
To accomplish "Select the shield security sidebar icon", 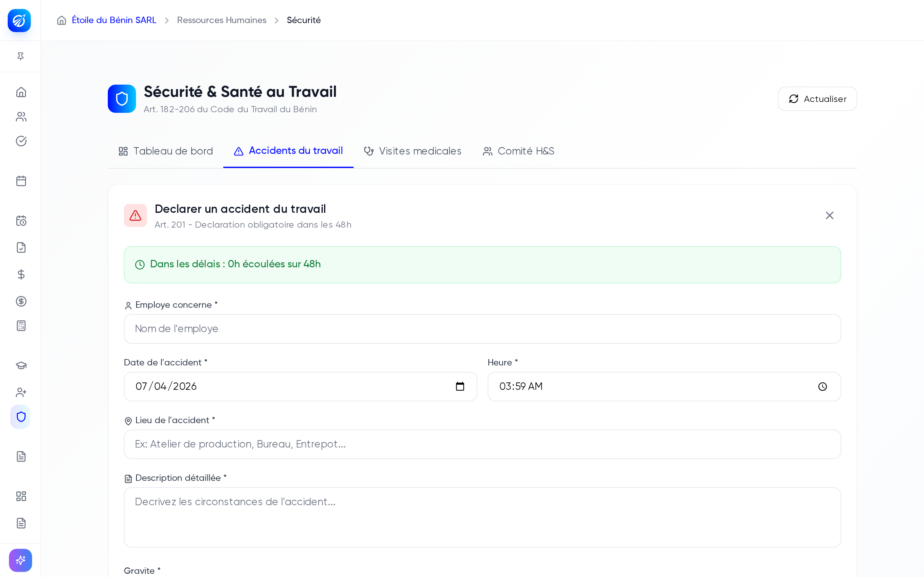I will click(21, 416).
